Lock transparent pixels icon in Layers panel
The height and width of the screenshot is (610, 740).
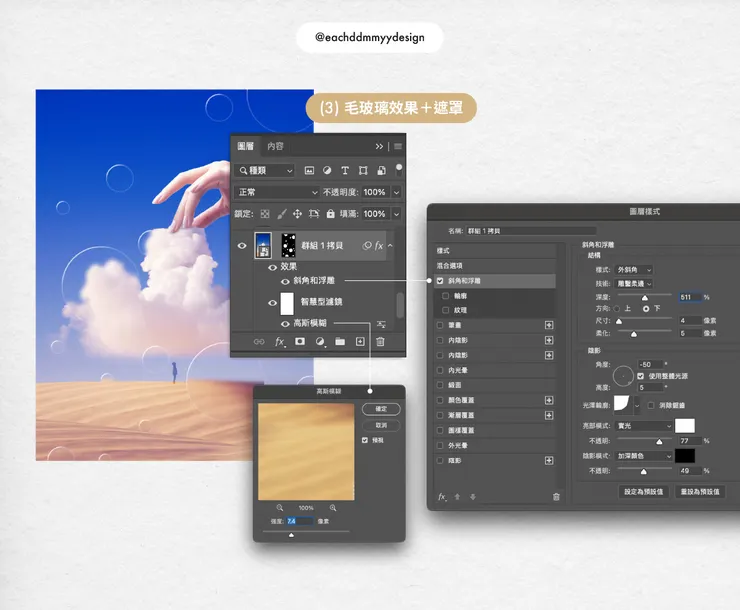tap(265, 214)
